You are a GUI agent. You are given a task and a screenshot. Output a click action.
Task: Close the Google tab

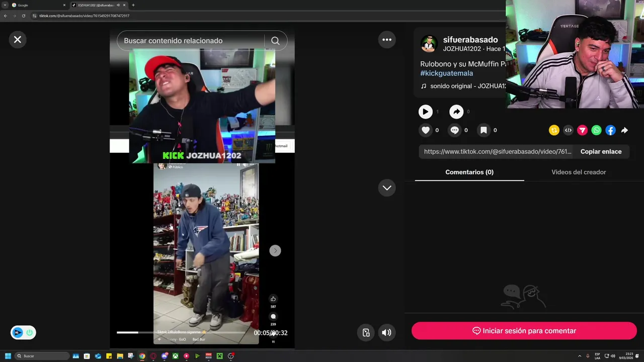click(64, 5)
